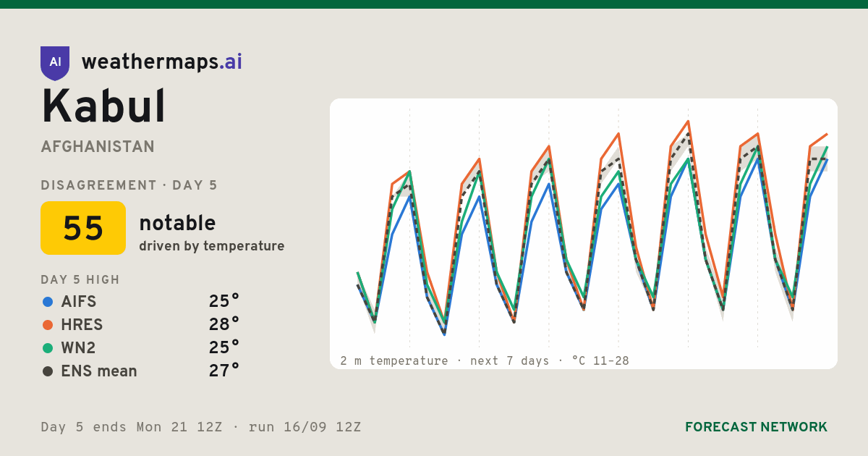
Task: Click the dark ENS mean legend dot
Action: (x=48, y=371)
